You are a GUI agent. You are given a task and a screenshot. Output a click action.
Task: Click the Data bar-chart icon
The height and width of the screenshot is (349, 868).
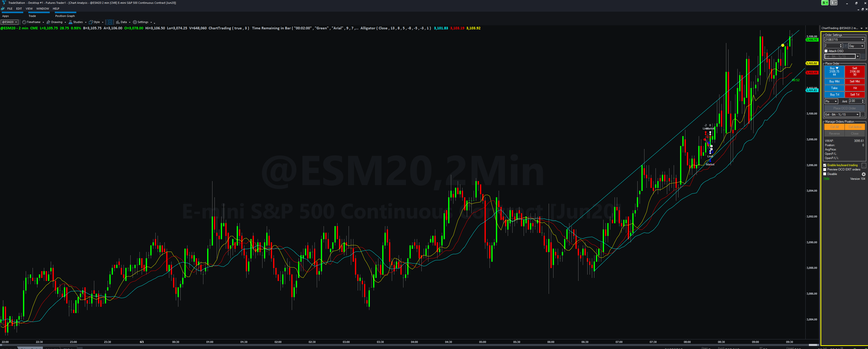point(118,22)
